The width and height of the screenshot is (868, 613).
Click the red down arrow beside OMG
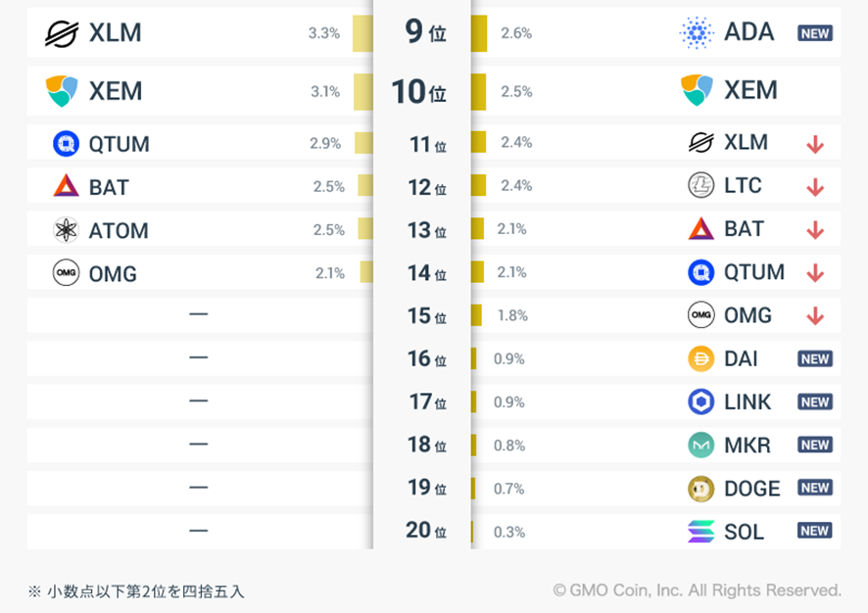pyautogui.click(x=814, y=316)
